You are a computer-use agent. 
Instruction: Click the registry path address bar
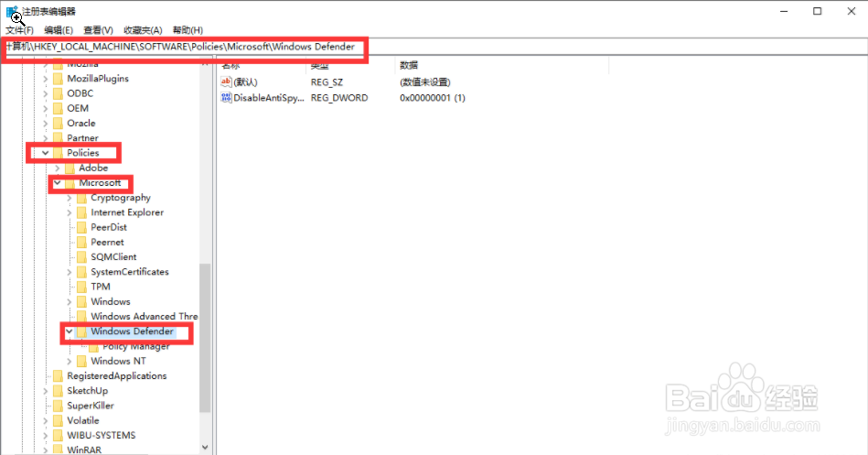(x=434, y=47)
